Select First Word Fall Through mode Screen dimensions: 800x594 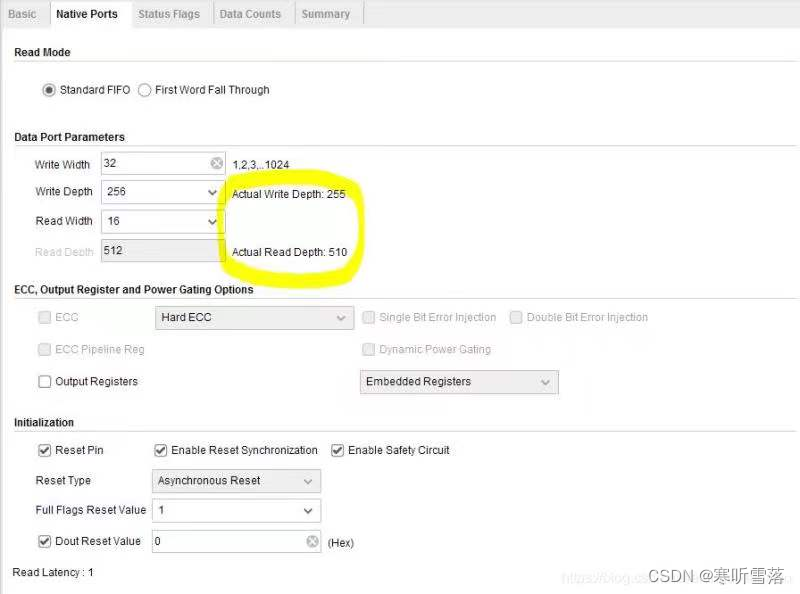point(144,90)
